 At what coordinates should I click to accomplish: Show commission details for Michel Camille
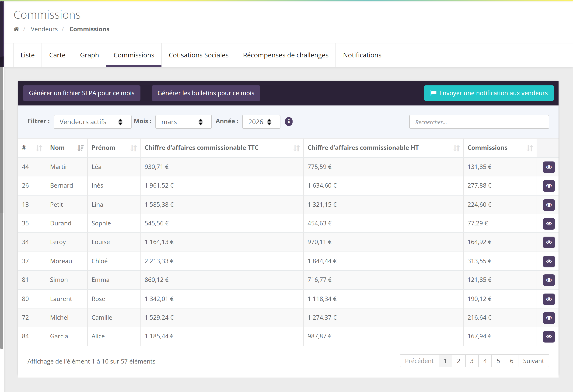[x=549, y=318]
